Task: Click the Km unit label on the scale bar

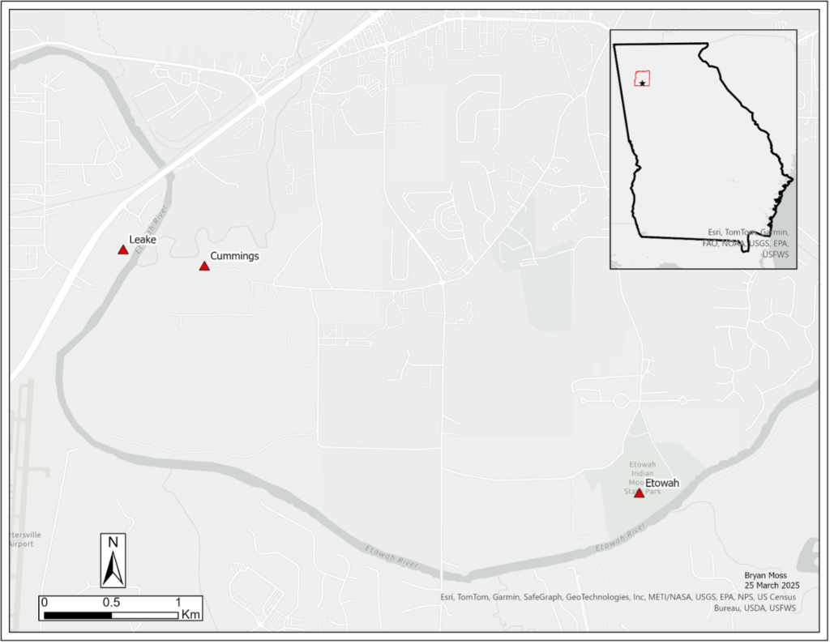Action: tap(189, 615)
